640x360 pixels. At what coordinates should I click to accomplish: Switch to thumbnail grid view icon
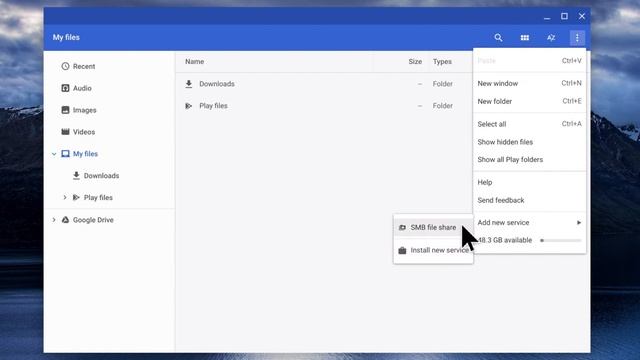point(524,38)
